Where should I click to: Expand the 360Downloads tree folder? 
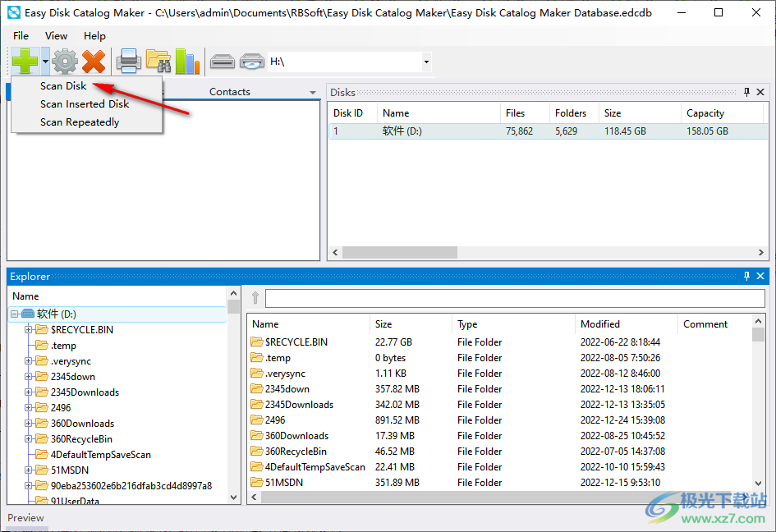coord(28,423)
